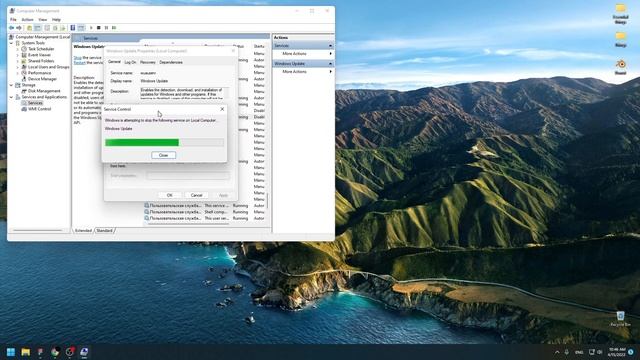The width and height of the screenshot is (640, 360).
Task: Select the Task Scheduler tree node
Action: [x=41, y=49]
